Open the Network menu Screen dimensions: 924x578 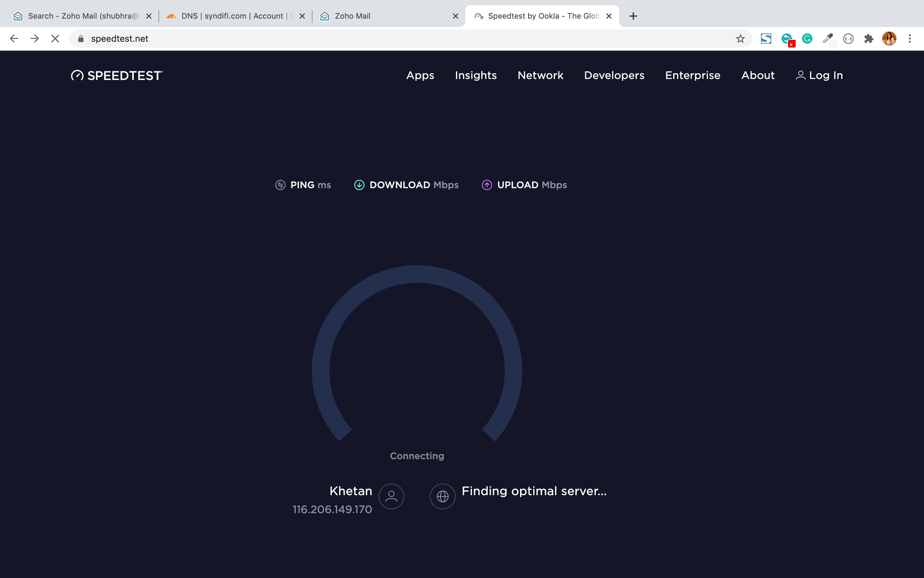point(540,75)
